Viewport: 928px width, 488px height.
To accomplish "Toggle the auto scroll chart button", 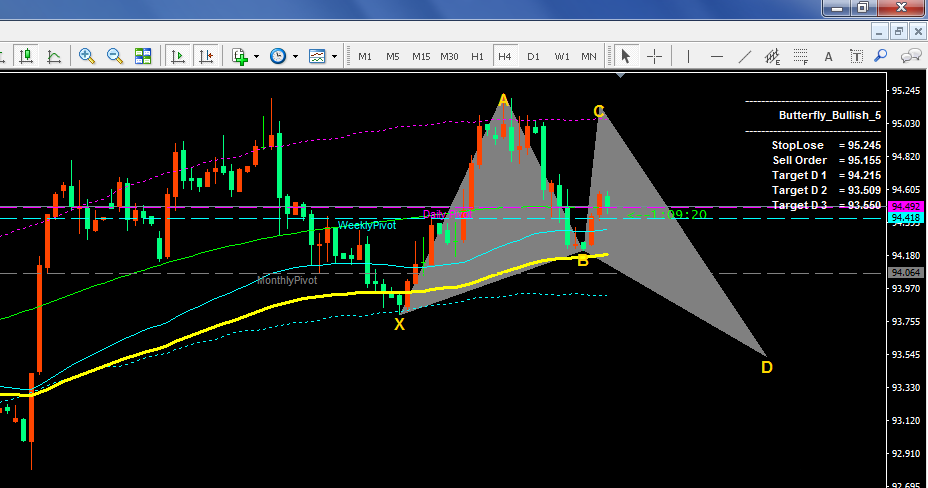I will click(x=179, y=56).
